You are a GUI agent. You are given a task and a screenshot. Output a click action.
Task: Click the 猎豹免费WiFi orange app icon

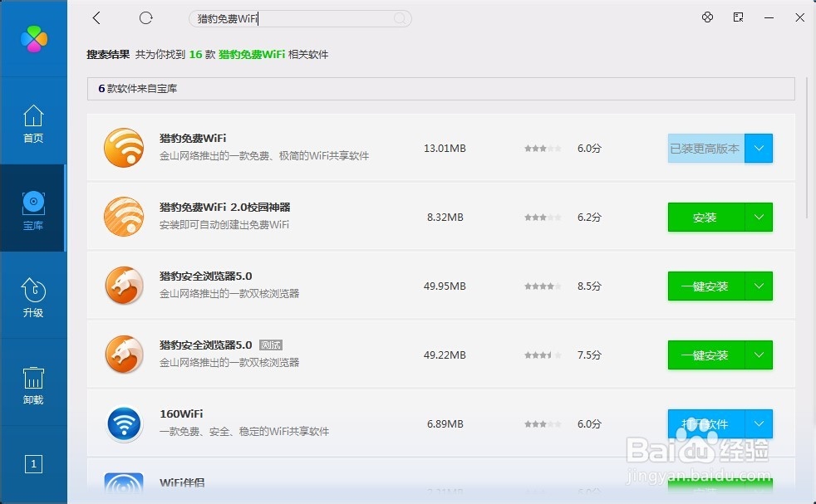click(x=124, y=148)
